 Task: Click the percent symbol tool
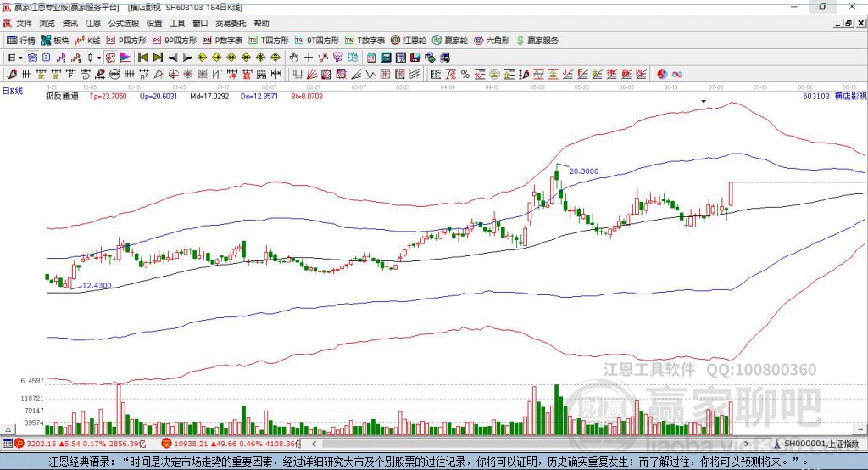pyautogui.click(x=465, y=75)
